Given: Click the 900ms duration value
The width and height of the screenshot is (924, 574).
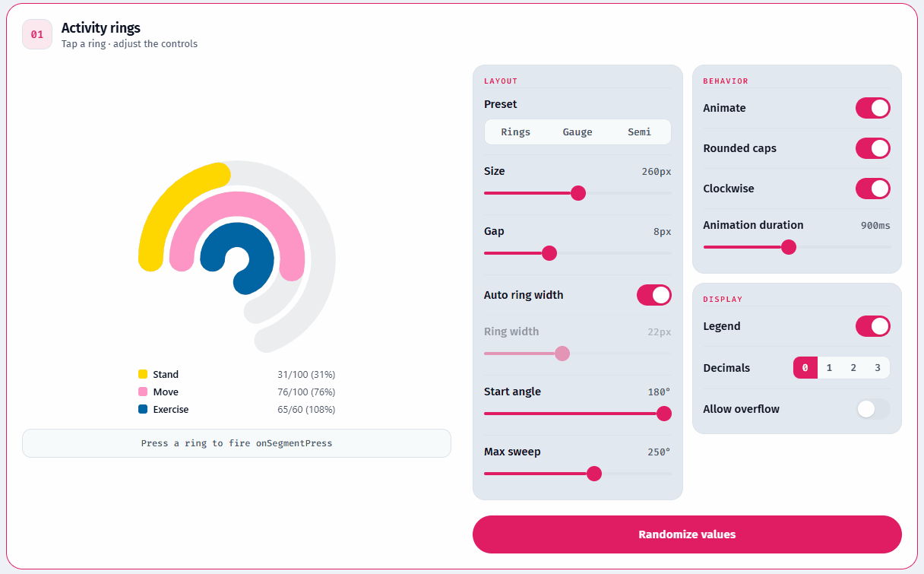Looking at the screenshot, I should [x=875, y=225].
